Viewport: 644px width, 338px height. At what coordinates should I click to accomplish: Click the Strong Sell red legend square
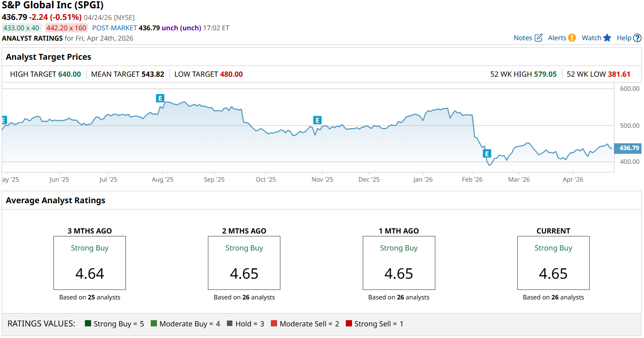(349, 323)
